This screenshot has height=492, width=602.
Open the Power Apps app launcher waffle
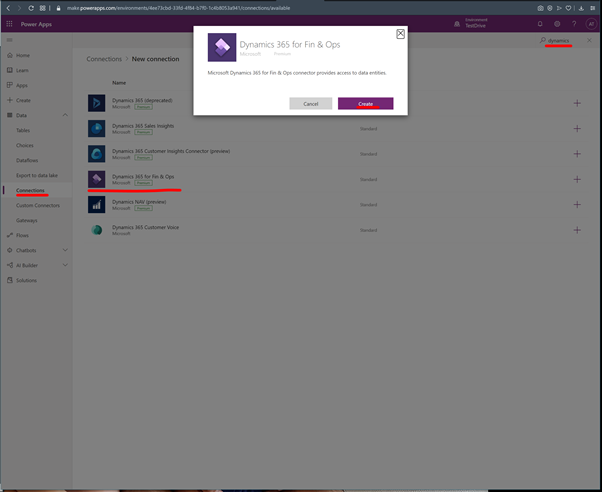(x=9, y=24)
